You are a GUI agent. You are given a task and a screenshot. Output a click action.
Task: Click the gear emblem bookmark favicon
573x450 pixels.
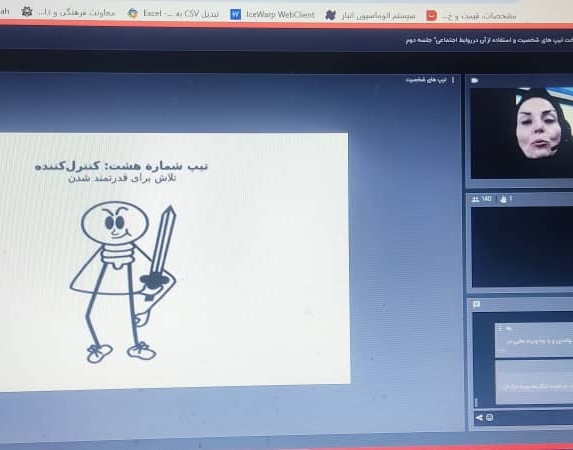click(x=27, y=12)
